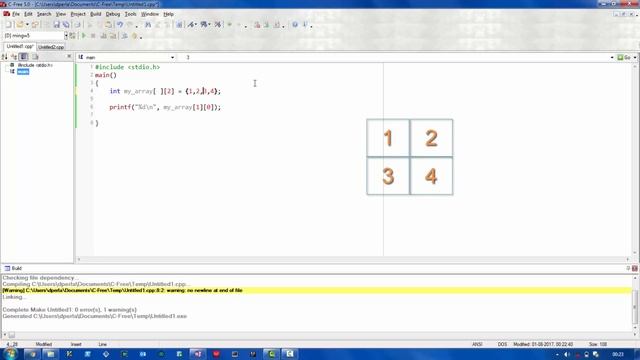Click the Make/Build icon in build toolbar
The height and width of the screenshot is (360, 640).
click(x=113, y=36)
